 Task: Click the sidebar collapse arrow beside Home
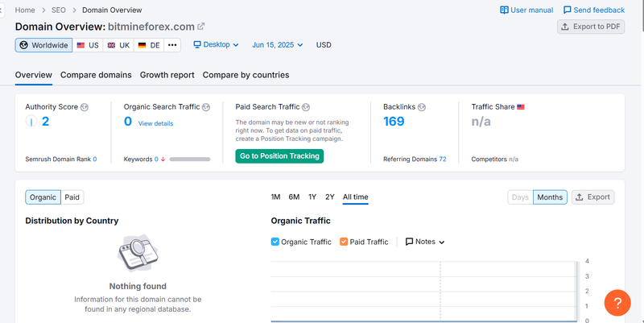[x=2, y=10]
